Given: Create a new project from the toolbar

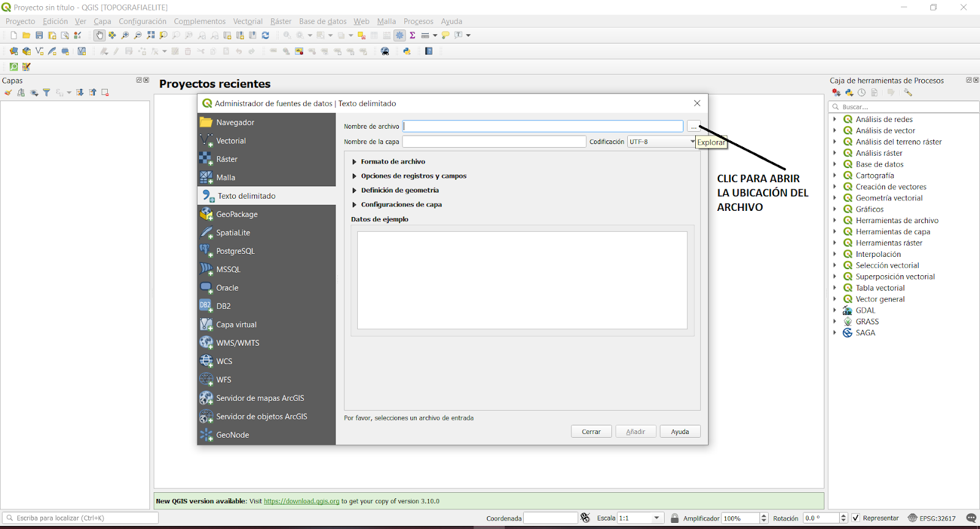Looking at the screenshot, I should coord(13,36).
